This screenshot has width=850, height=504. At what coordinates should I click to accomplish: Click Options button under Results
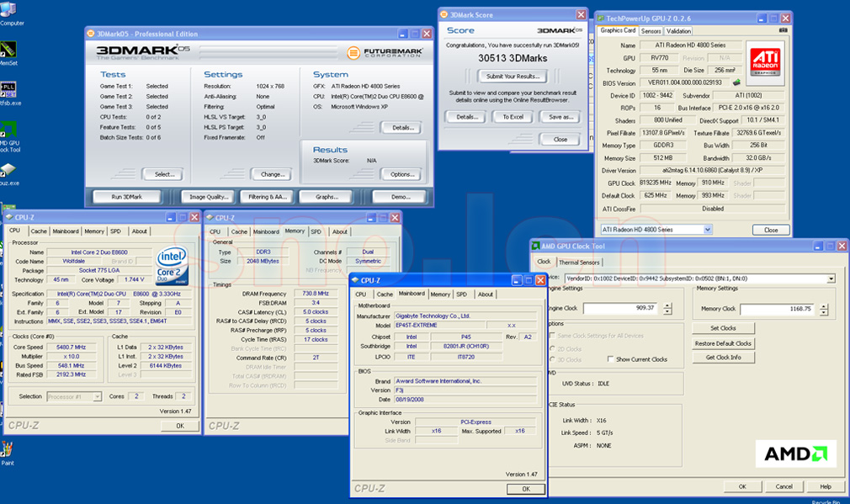click(x=401, y=174)
